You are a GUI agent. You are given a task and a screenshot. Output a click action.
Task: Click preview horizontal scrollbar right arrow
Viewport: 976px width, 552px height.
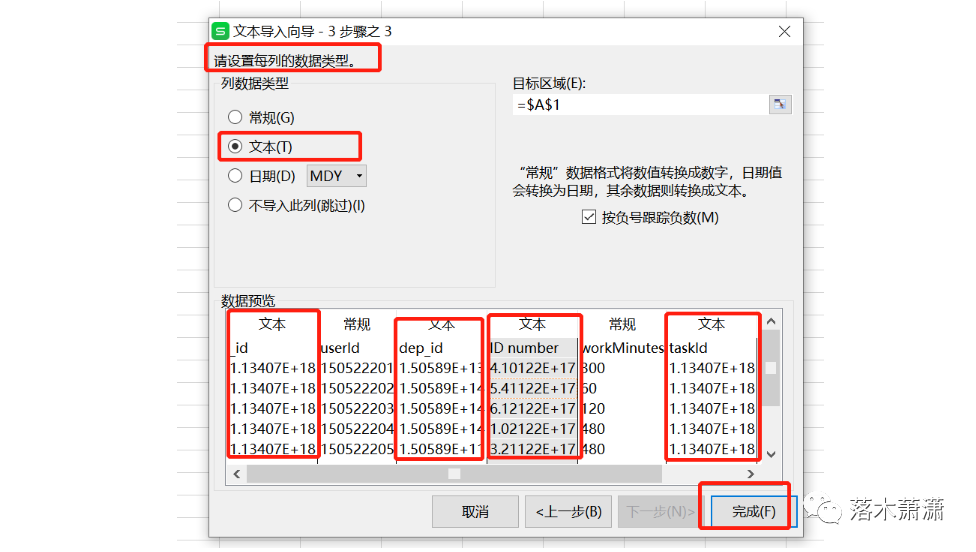tap(751, 474)
